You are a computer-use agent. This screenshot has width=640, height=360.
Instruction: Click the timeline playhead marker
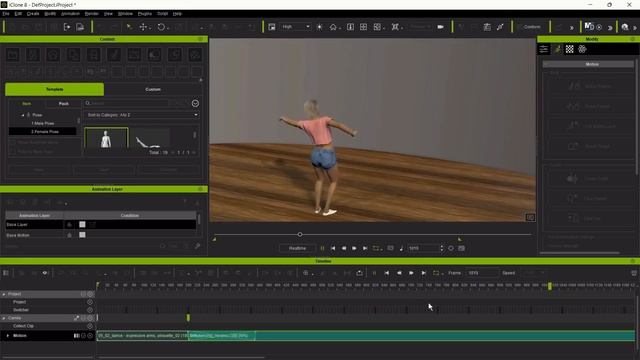click(x=549, y=286)
